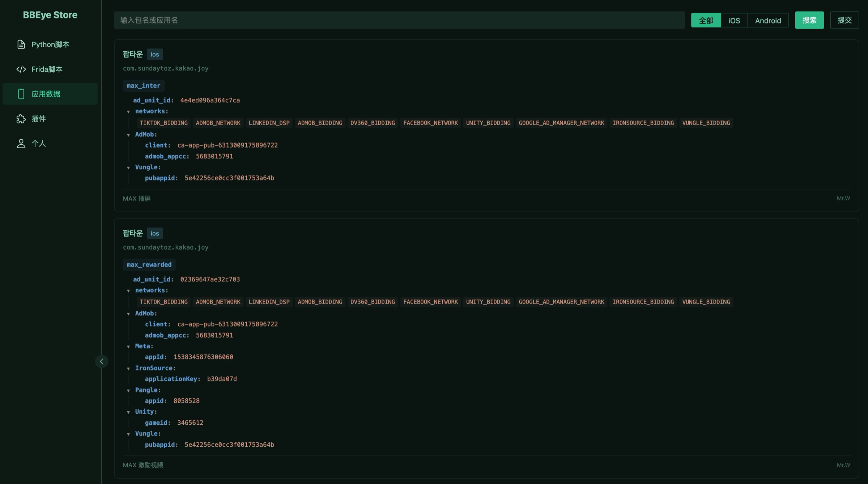Open the Frida脚本 section icon
The image size is (868, 484).
21,69
